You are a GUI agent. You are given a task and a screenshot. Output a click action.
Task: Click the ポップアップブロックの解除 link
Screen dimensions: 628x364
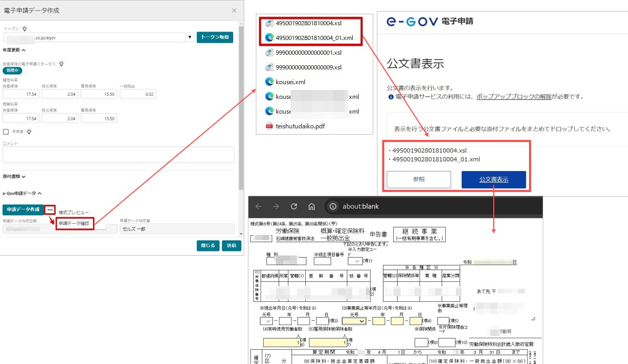coord(514,96)
